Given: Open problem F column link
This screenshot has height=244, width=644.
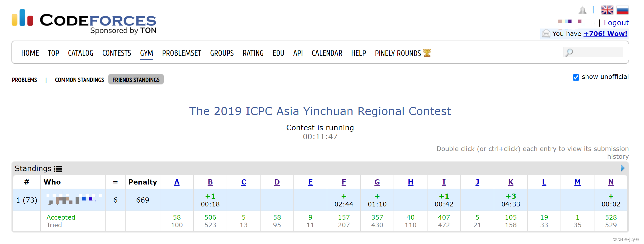Looking at the screenshot, I should coord(344,182).
